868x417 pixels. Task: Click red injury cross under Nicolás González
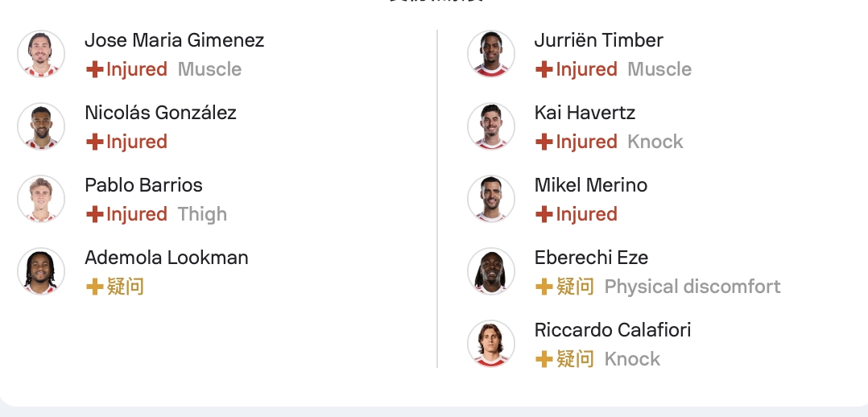click(x=95, y=142)
